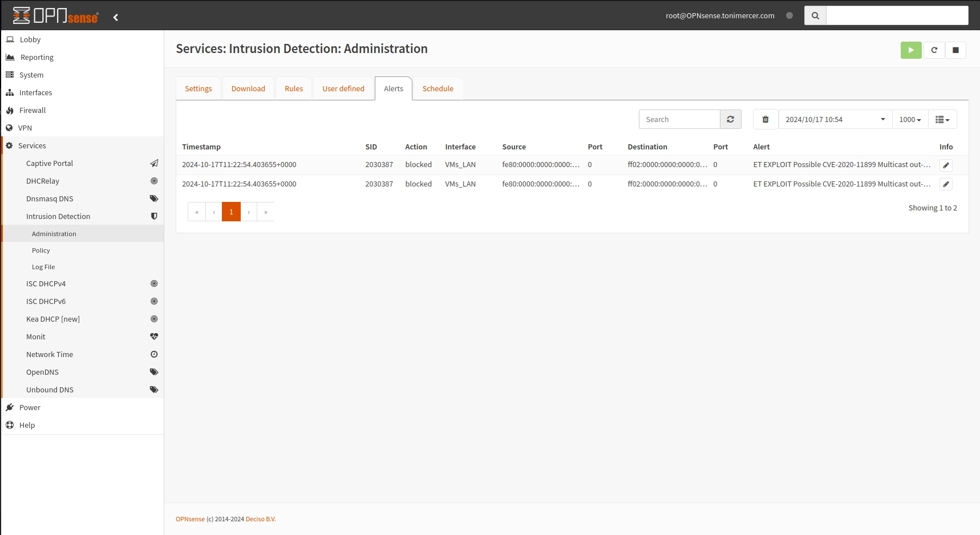Expand the Firewall menu
The height and width of the screenshot is (535, 980).
82,110
